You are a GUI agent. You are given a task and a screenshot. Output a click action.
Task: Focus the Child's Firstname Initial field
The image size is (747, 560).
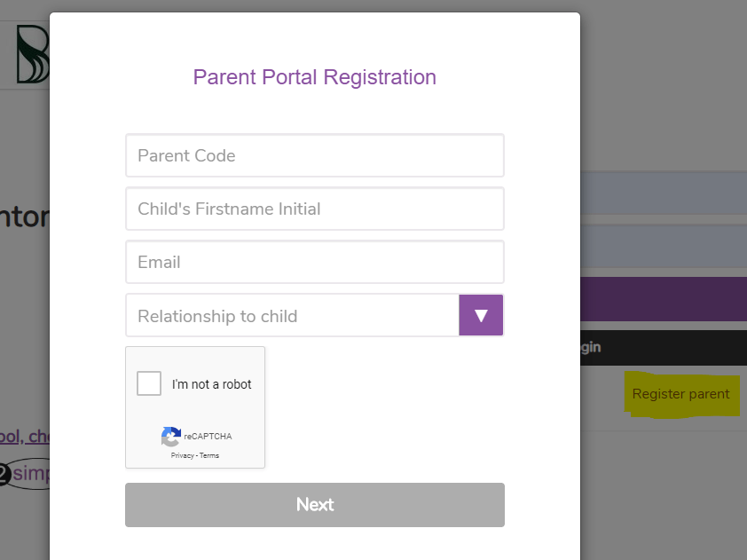click(x=314, y=209)
